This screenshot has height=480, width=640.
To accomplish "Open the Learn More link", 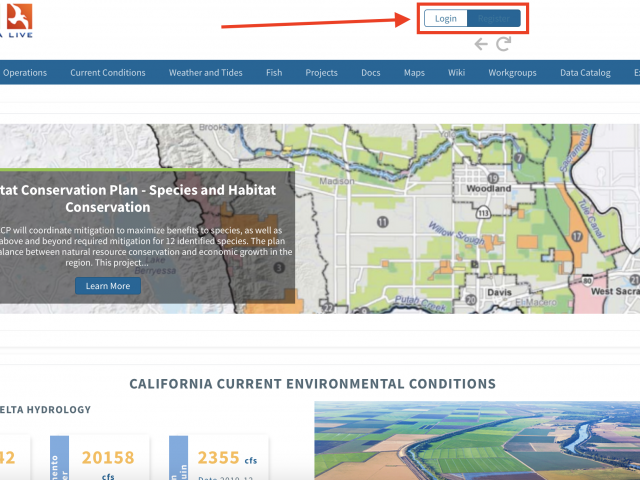I will [x=108, y=286].
